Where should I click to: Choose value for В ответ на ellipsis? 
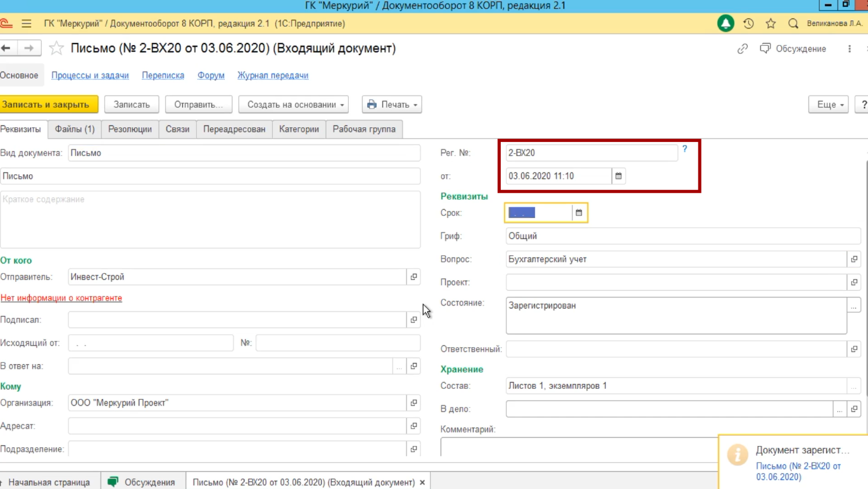pyautogui.click(x=399, y=366)
